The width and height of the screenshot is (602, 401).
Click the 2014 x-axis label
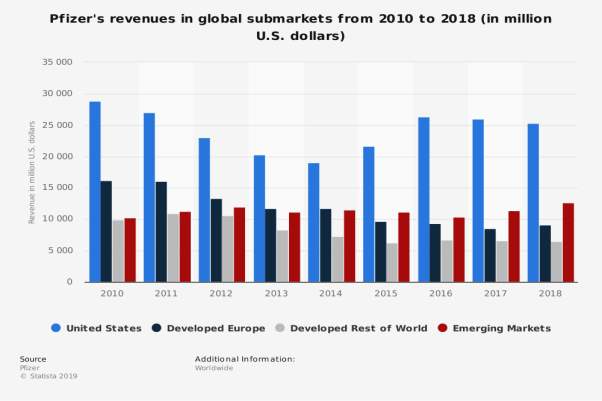[331, 293]
